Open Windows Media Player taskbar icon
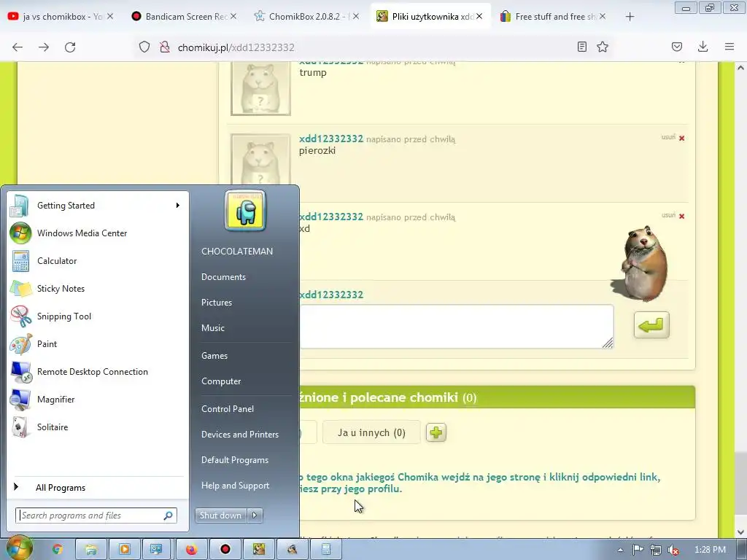 (x=124, y=549)
